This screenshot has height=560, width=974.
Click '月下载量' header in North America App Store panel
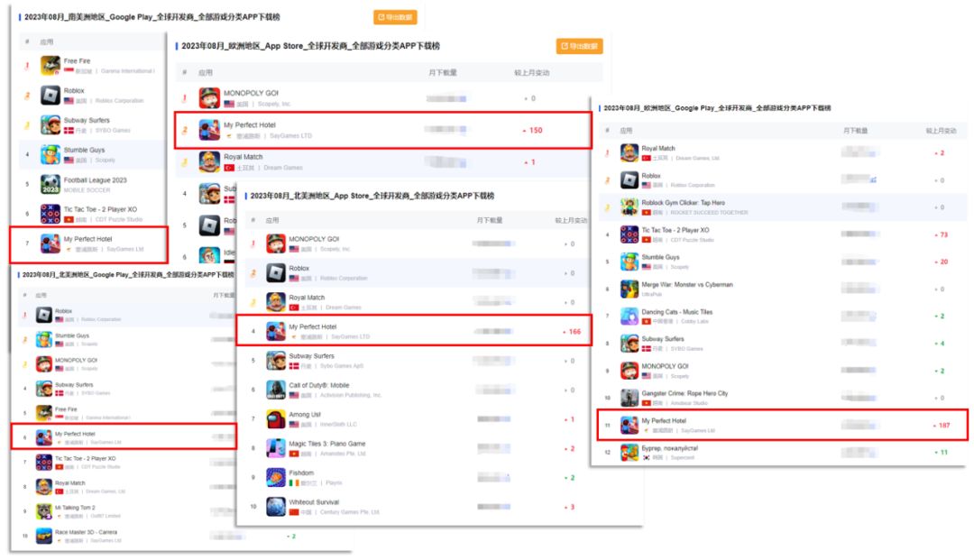[490, 220]
